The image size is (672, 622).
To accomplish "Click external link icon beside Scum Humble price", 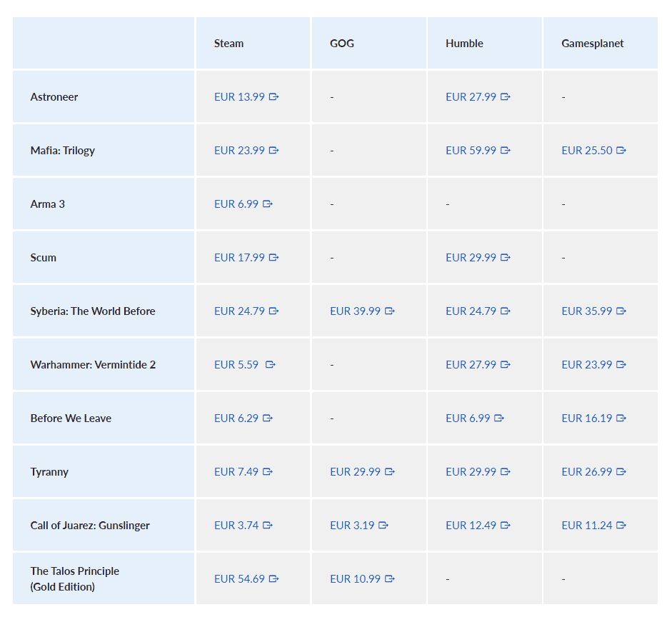I will [x=506, y=258].
